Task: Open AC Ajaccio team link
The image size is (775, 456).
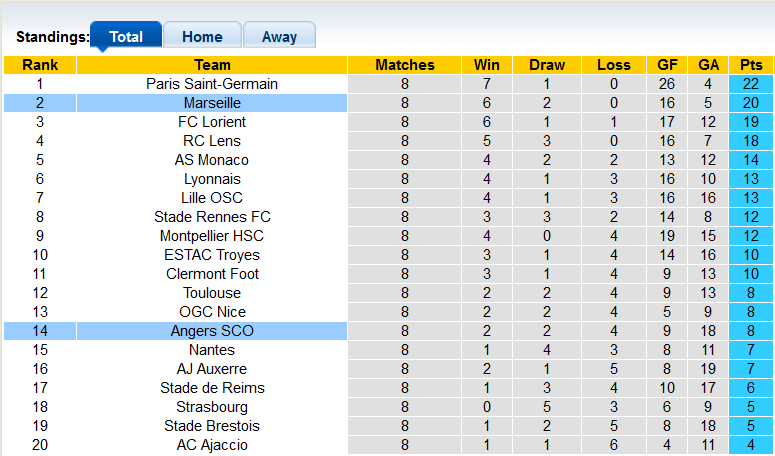Action: [212, 445]
